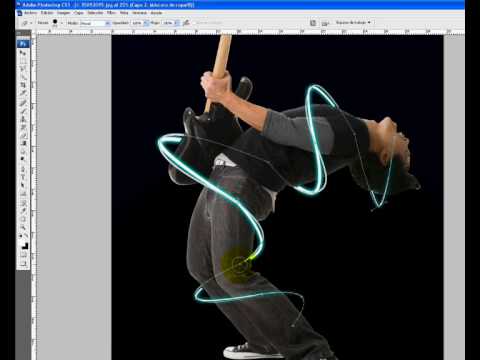This screenshot has height=360, width=480.
Task: Click the Opacidad value field
Action: 137,23
